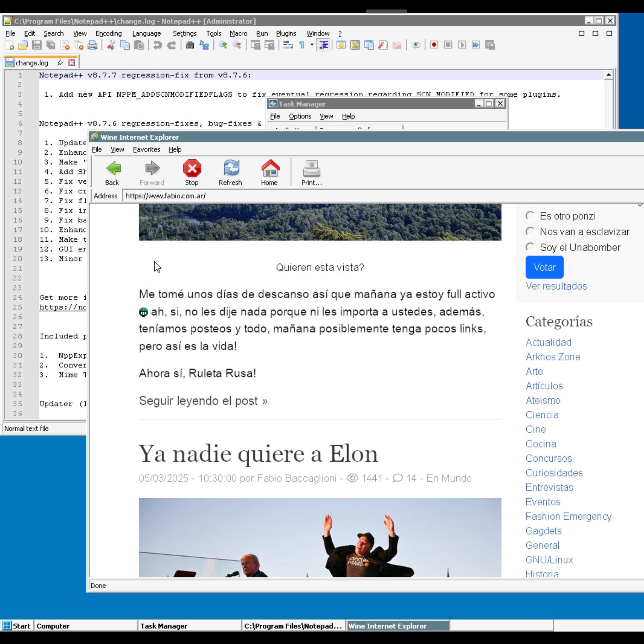
Task: Click the Zoom Out icon in Notepad++
Action: point(237,45)
